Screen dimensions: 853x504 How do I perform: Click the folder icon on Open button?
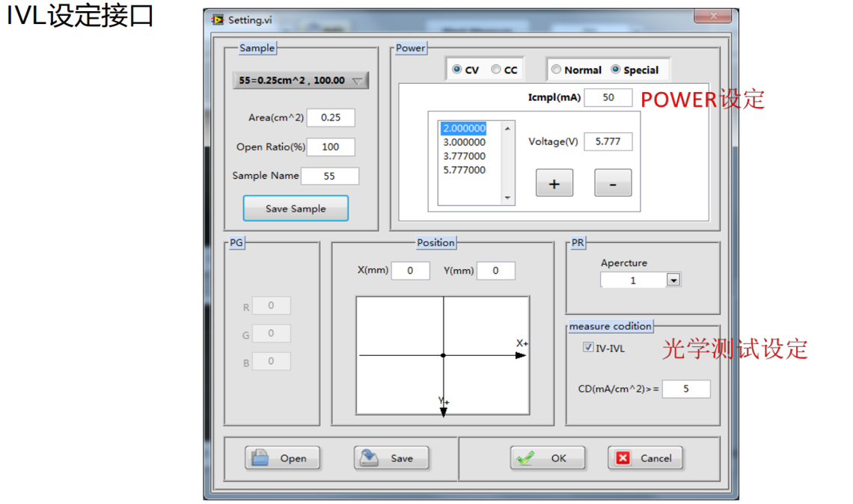point(260,458)
